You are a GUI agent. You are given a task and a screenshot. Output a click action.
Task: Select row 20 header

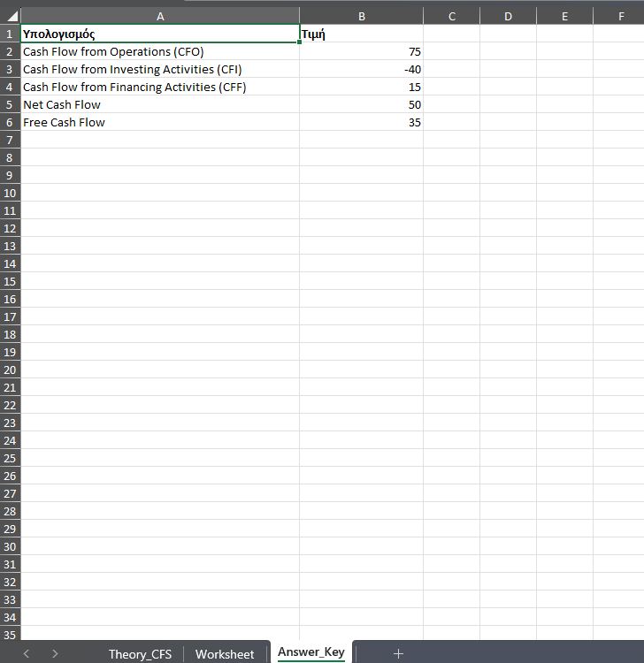10,370
